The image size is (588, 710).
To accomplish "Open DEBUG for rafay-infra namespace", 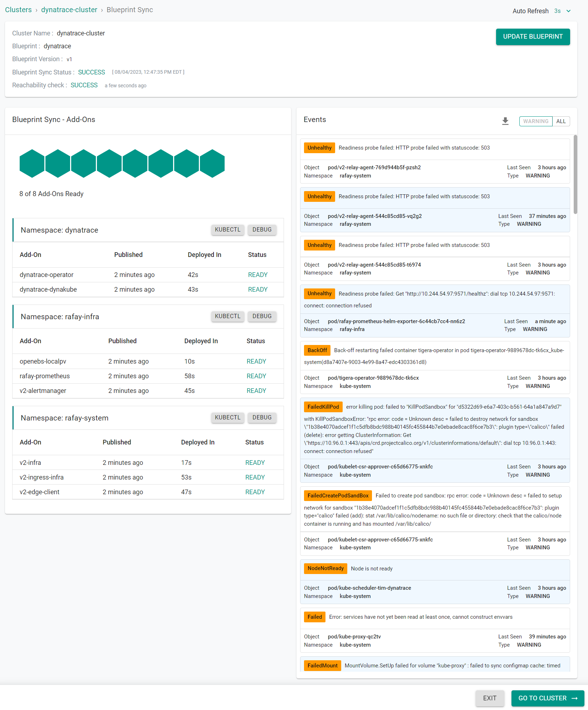I will coord(262,316).
